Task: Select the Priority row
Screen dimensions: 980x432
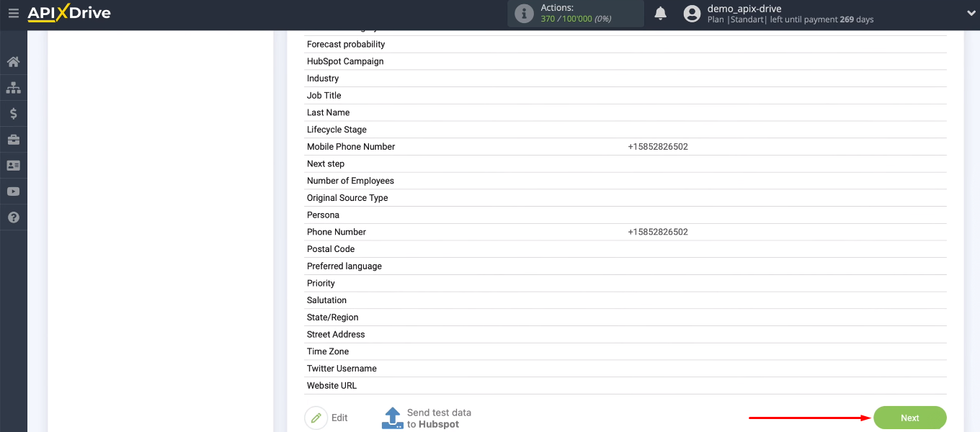Action: coord(625,284)
